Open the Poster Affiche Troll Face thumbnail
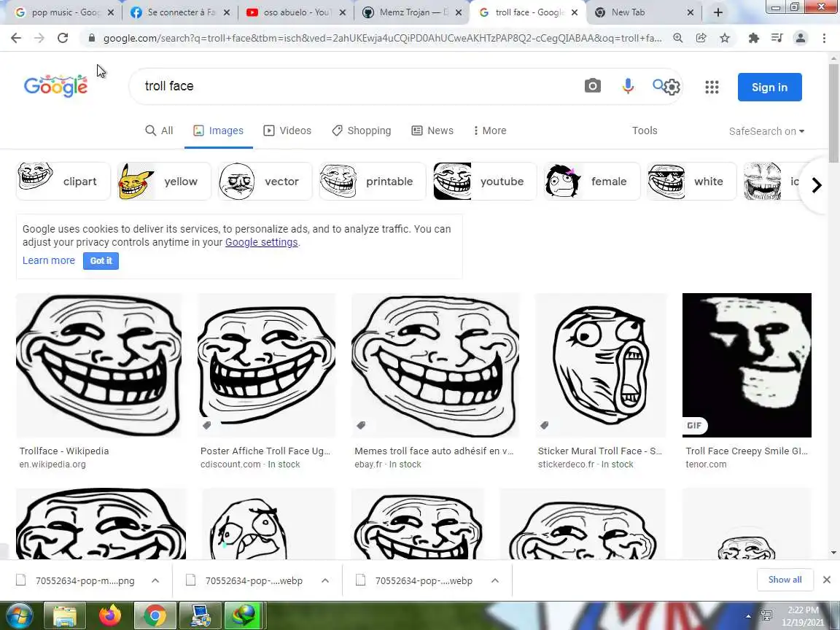Image resolution: width=840 pixels, height=630 pixels. tap(266, 365)
